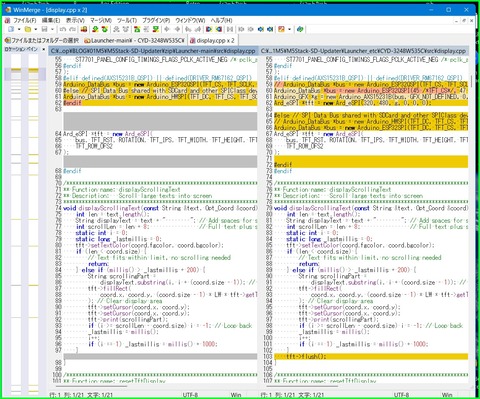This screenshot has height=399, width=480.
Task: Expand the Open icon's dropdown arrow
Action: click(35, 29)
